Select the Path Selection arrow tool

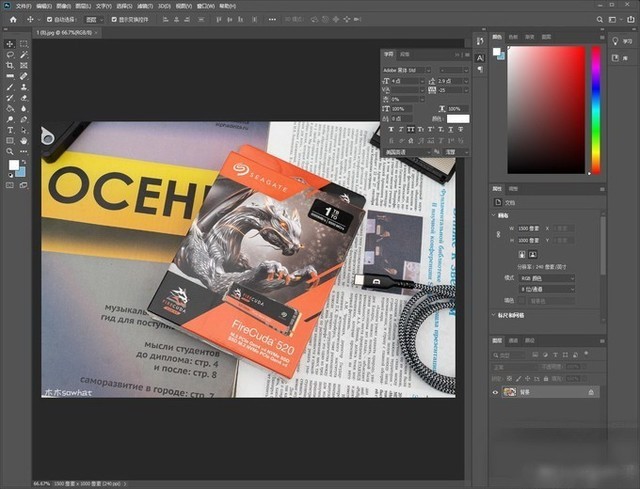coord(24,130)
